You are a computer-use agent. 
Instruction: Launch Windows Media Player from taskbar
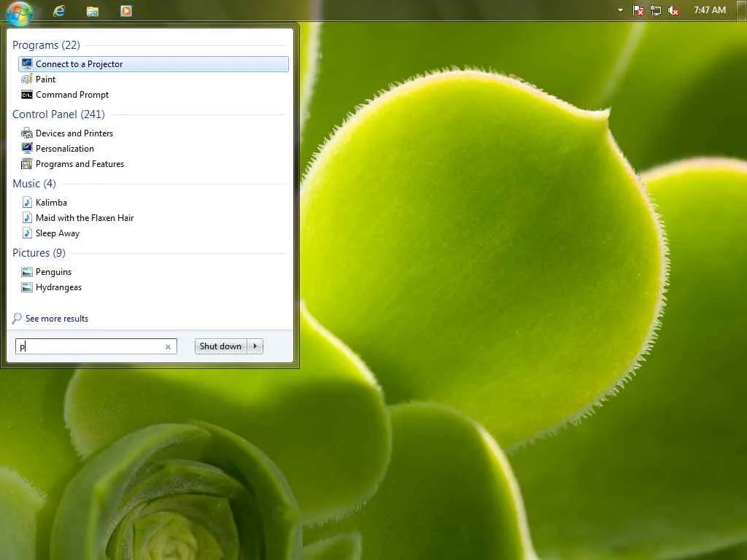click(x=125, y=10)
